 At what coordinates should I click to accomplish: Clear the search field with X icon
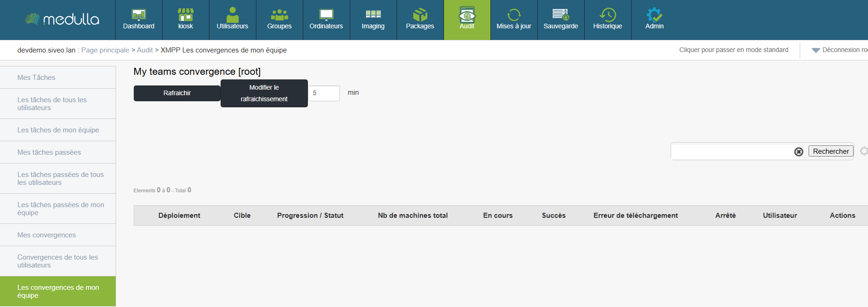(798, 152)
